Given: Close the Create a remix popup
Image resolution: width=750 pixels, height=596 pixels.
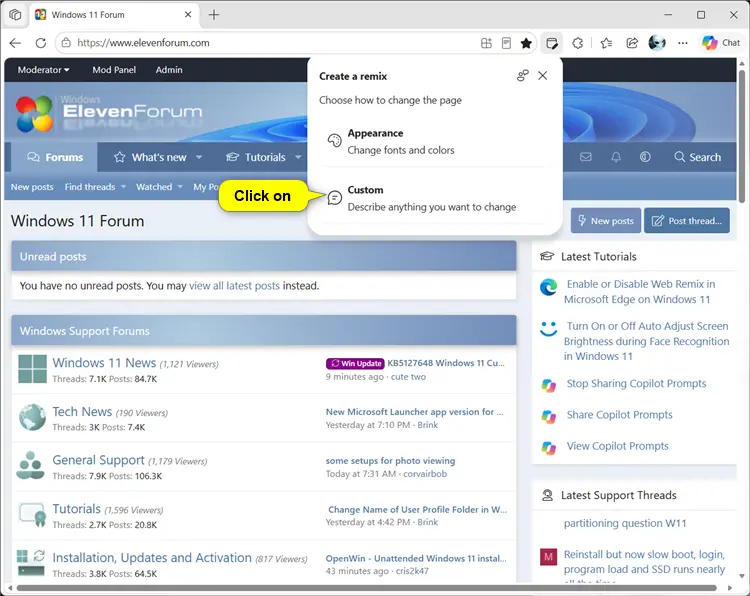Looking at the screenshot, I should pos(542,76).
